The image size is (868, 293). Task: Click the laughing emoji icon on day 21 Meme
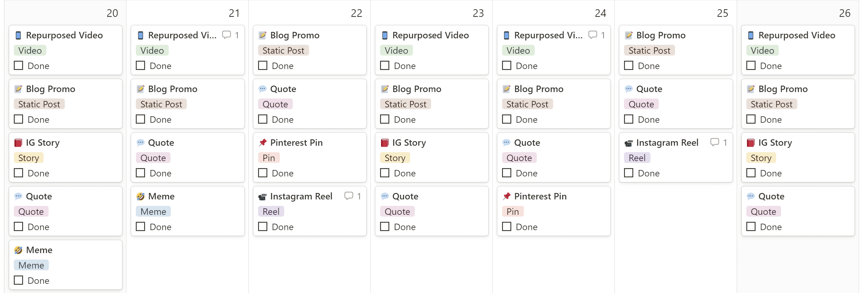click(x=140, y=196)
